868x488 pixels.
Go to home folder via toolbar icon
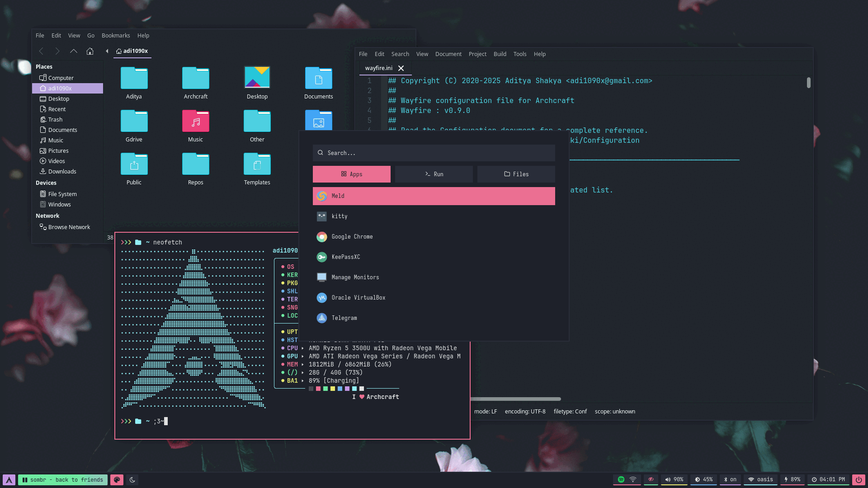pos(90,51)
